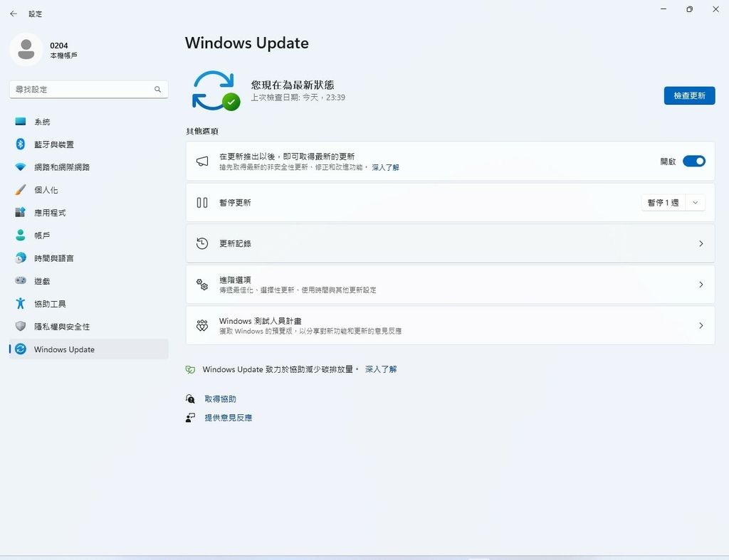Screen dimensions: 729x560
Task: Open 時間與語言 settings
Action: pos(89,258)
